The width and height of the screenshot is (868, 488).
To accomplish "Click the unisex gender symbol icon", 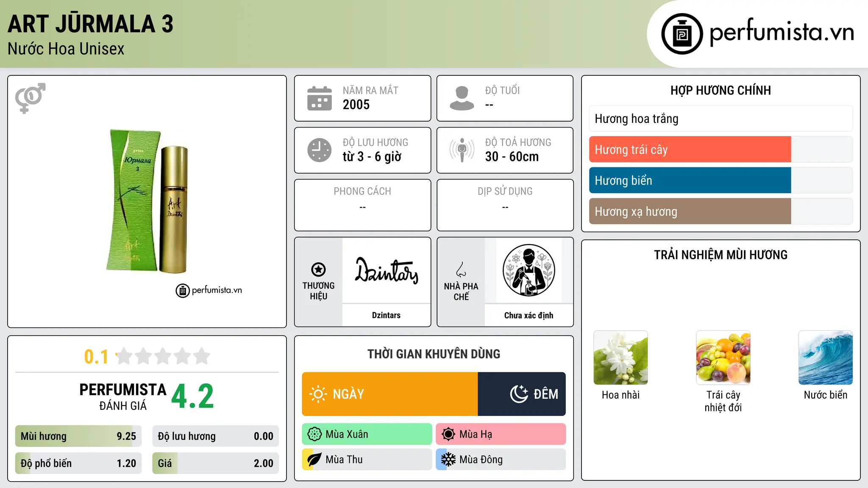I will coord(30,98).
